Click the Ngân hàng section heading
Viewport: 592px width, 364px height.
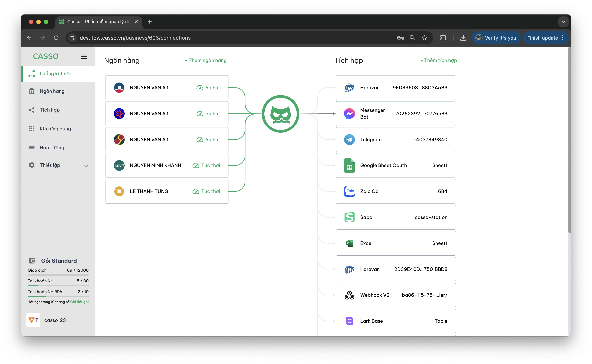[122, 60]
